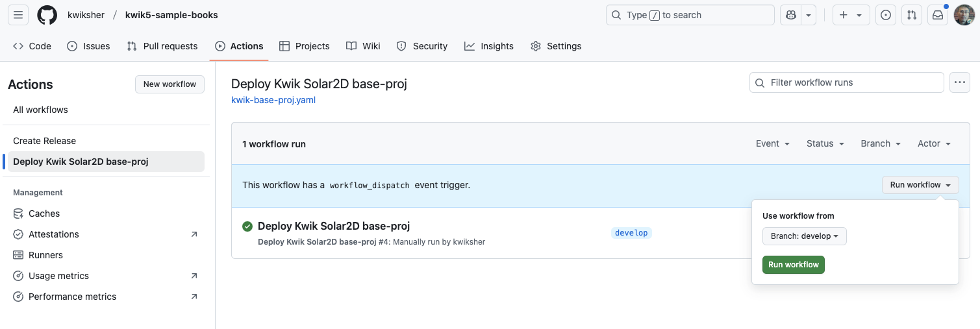Focus the Type / to search field
Image resolution: width=980 pixels, height=329 pixels.
[x=690, y=15]
